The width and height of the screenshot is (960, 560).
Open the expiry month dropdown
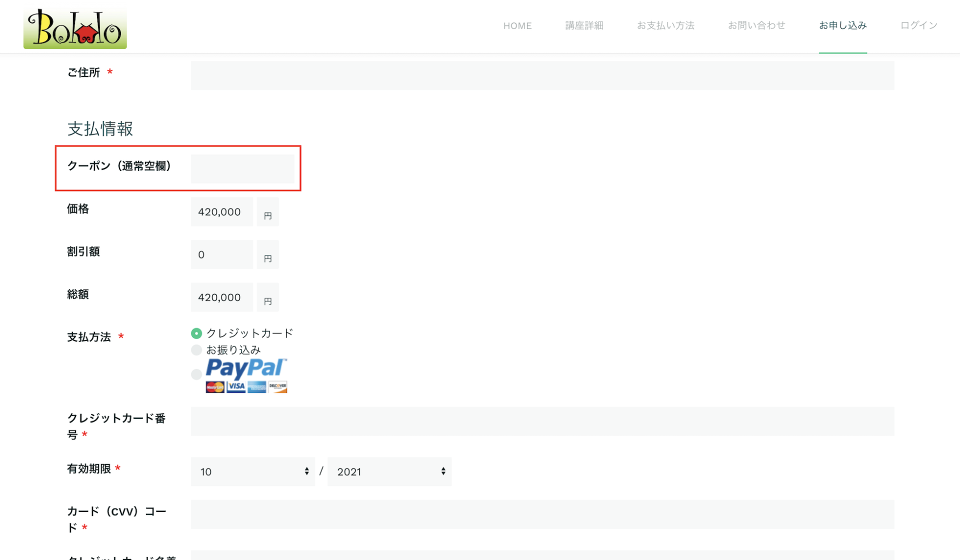(253, 471)
